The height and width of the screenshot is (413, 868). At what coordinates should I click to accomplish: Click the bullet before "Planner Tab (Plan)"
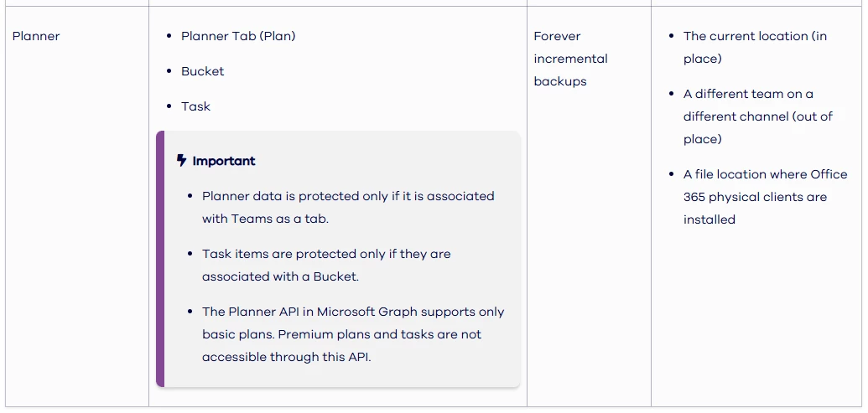click(x=169, y=36)
